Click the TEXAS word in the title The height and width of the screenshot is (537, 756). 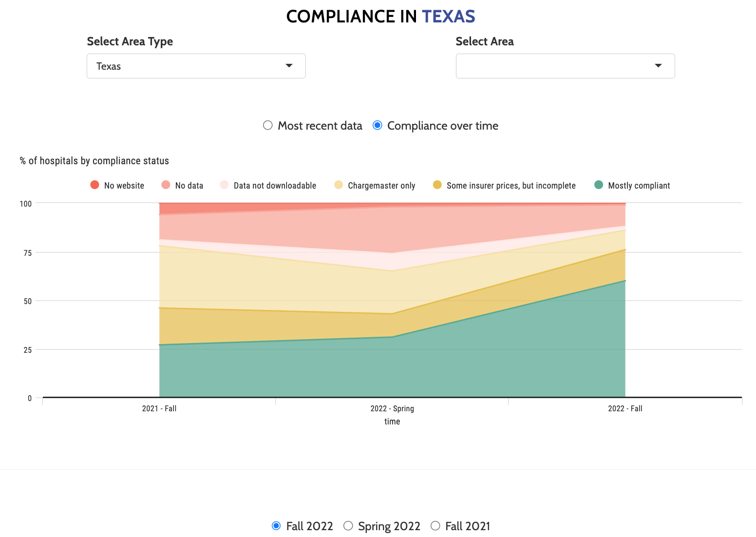click(448, 17)
